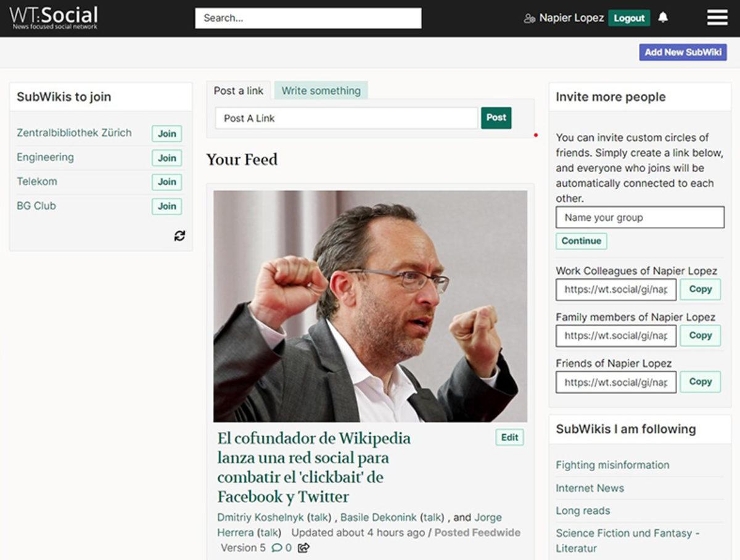The width and height of the screenshot is (740, 560).
Task: Open the hamburger menu
Action: [x=717, y=18]
